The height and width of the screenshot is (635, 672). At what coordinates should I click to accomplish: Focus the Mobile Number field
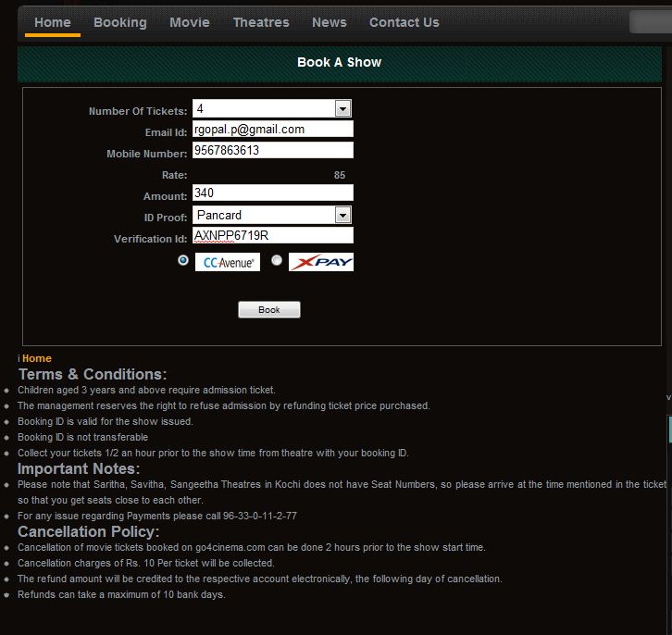tap(272, 150)
